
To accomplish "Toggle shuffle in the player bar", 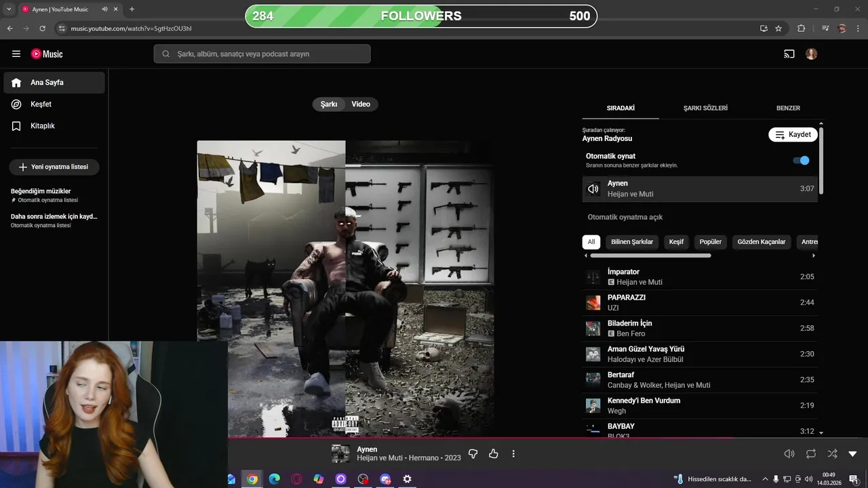I will point(832,454).
